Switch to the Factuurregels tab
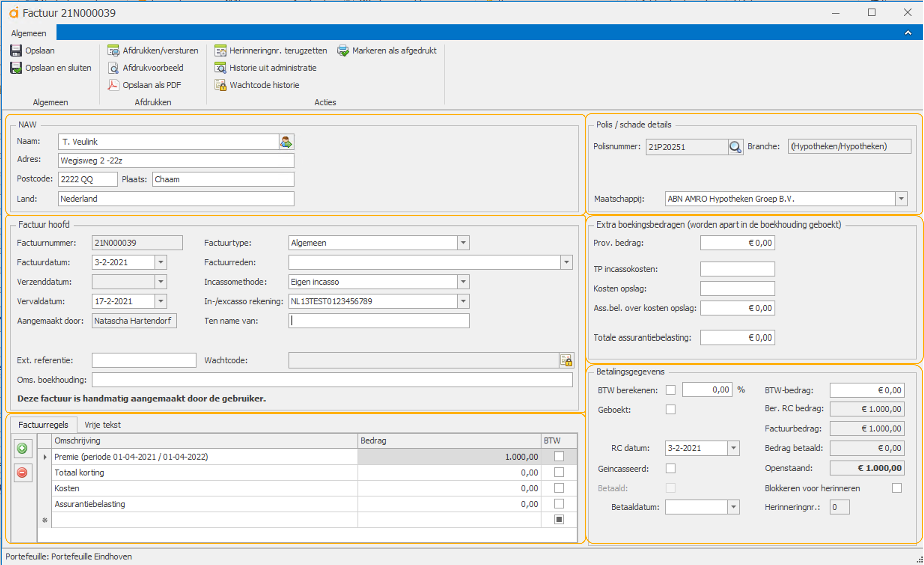 pos(43,425)
